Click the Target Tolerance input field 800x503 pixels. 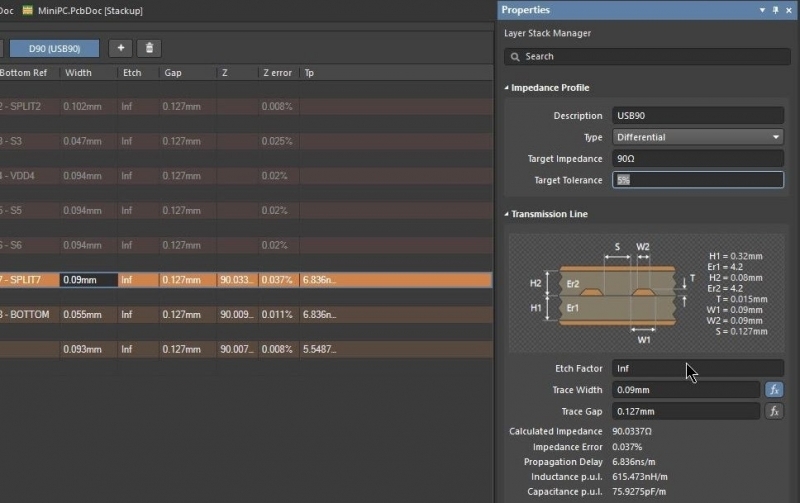[x=697, y=180]
